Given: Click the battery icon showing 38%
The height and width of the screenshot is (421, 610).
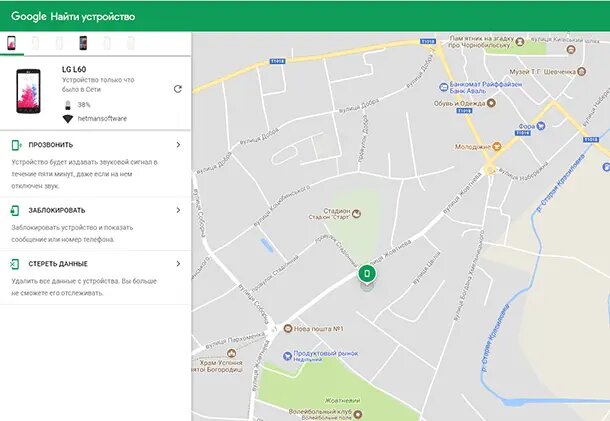Looking at the screenshot, I should tap(68, 105).
